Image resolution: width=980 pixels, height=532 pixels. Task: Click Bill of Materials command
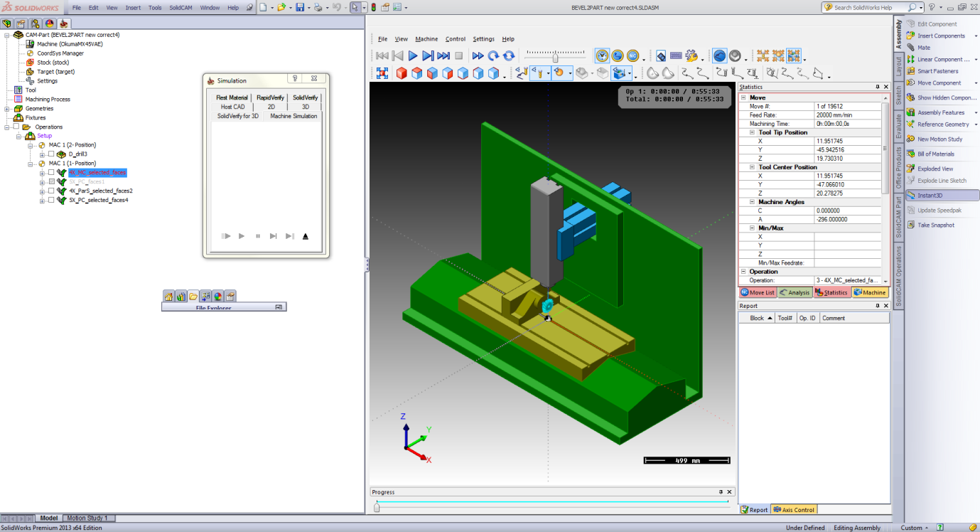coord(935,154)
